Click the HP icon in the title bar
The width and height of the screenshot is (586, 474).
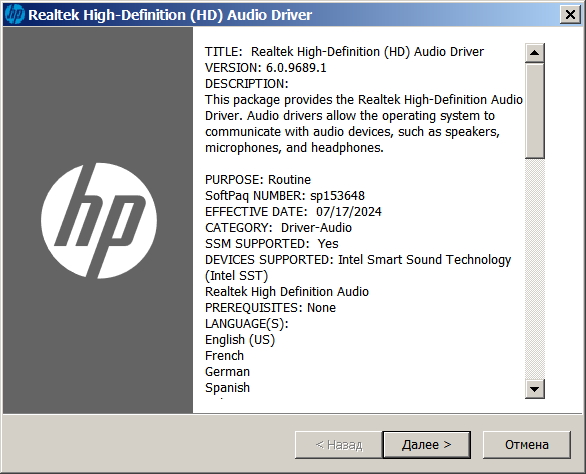pyautogui.click(x=15, y=15)
